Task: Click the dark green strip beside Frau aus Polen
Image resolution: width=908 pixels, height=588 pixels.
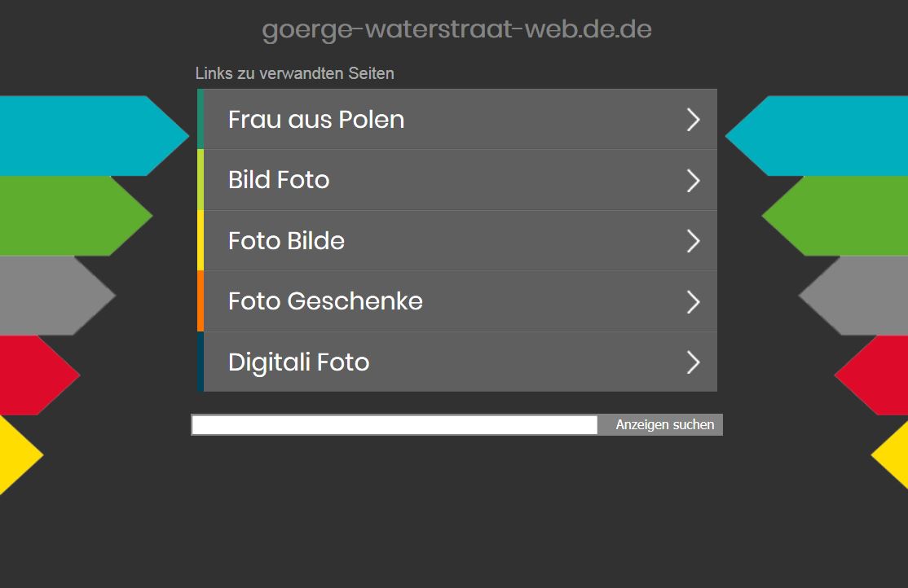Action: [201, 120]
